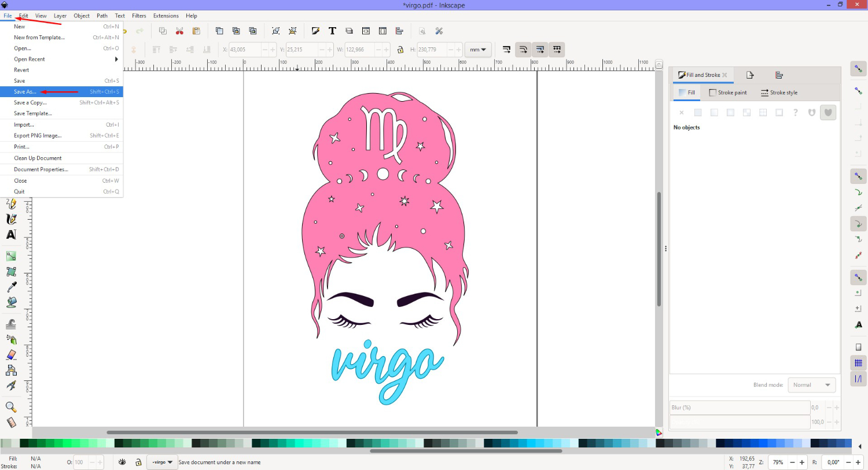Screen dimensions: 868x470
Task: Pick the bright green palette swatch
Action: click(67, 443)
